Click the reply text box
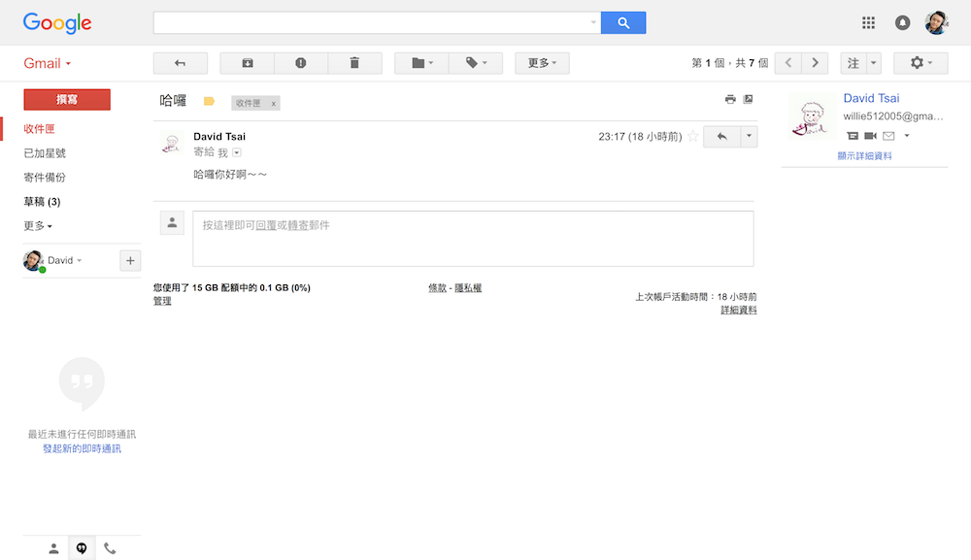This screenshot has height=560, width=971. (x=473, y=239)
